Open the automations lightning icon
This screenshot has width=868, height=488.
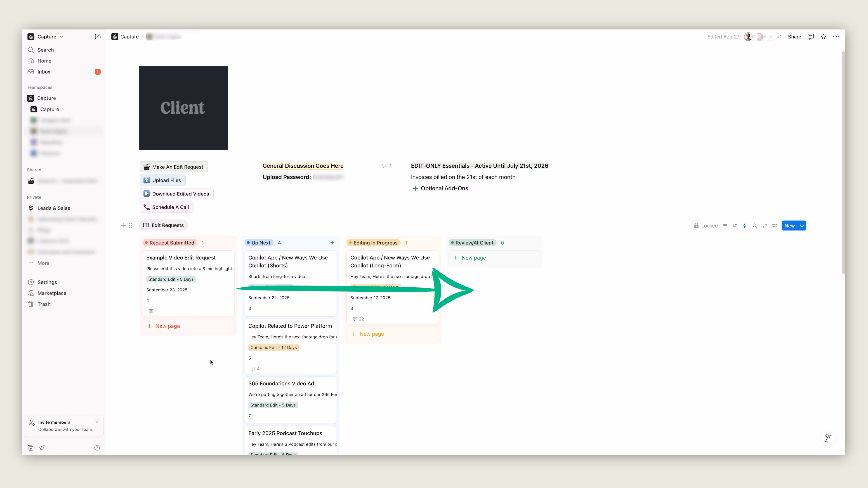(x=745, y=226)
